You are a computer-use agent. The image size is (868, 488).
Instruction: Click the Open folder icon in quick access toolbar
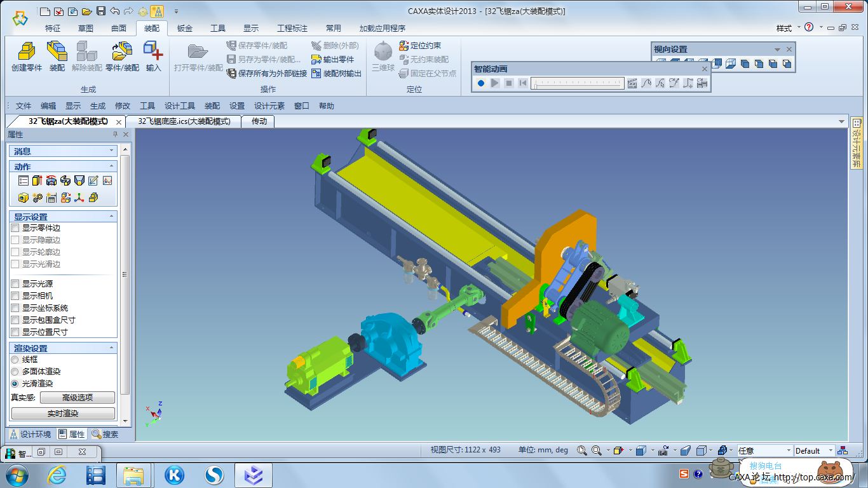coord(86,11)
